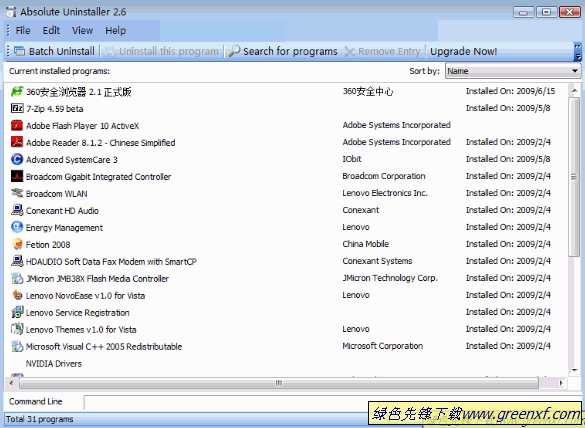Select the Energy Management icon

pyautogui.click(x=17, y=227)
